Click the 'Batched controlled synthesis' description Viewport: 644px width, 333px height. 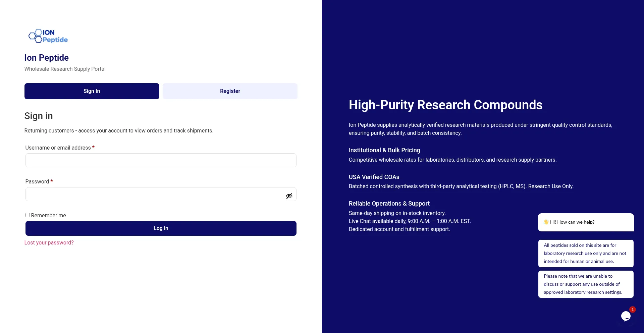(461, 186)
